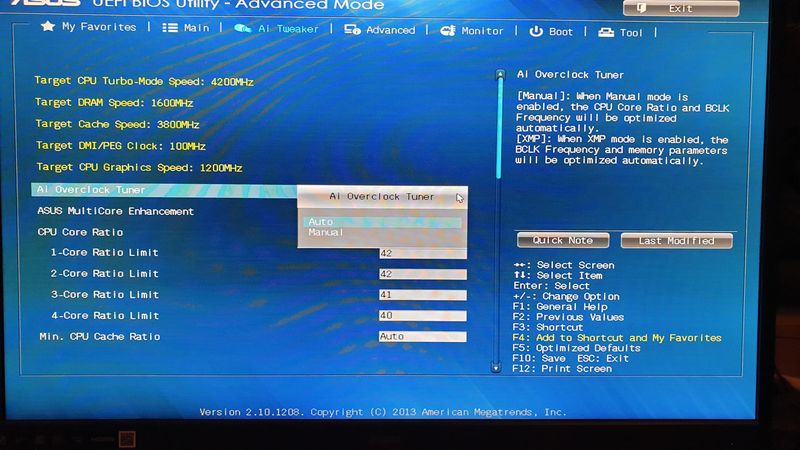Image resolution: width=800 pixels, height=450 pixels.
Task: Click the list icon beside Main
Action: pos(170,28)
